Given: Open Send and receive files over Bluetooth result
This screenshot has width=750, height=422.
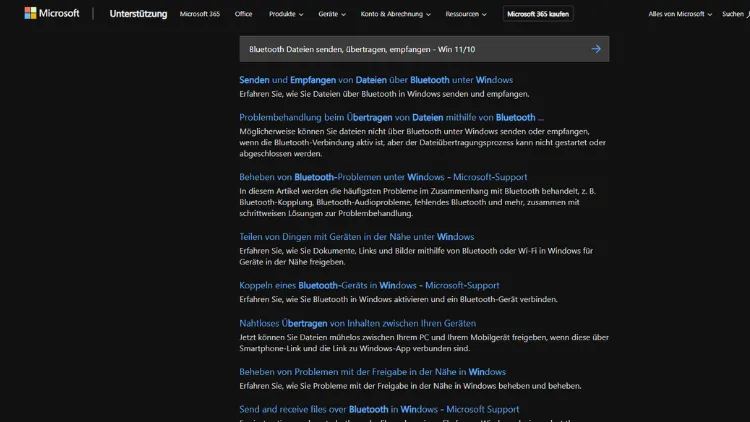Looking at the screenshot, I should 379,410.
